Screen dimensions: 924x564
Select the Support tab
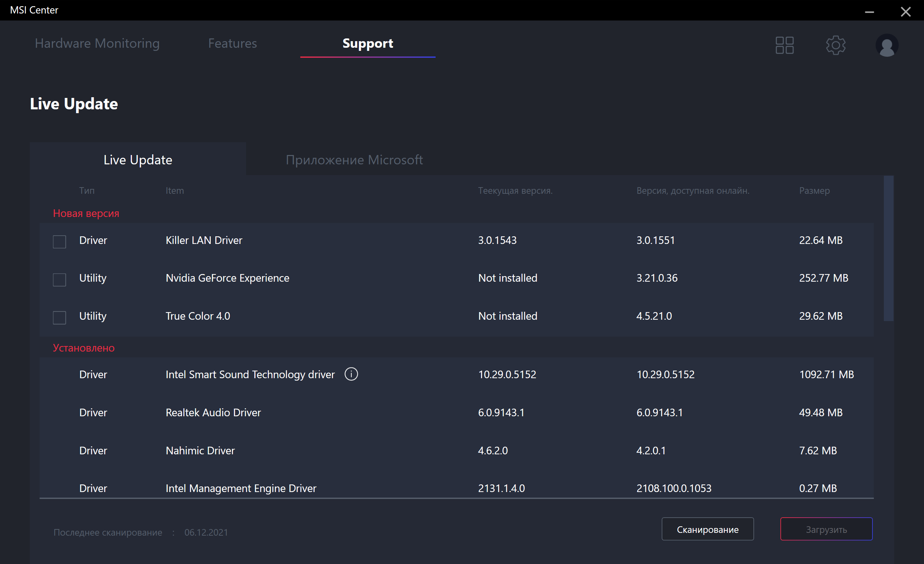[x=368, y=44]
